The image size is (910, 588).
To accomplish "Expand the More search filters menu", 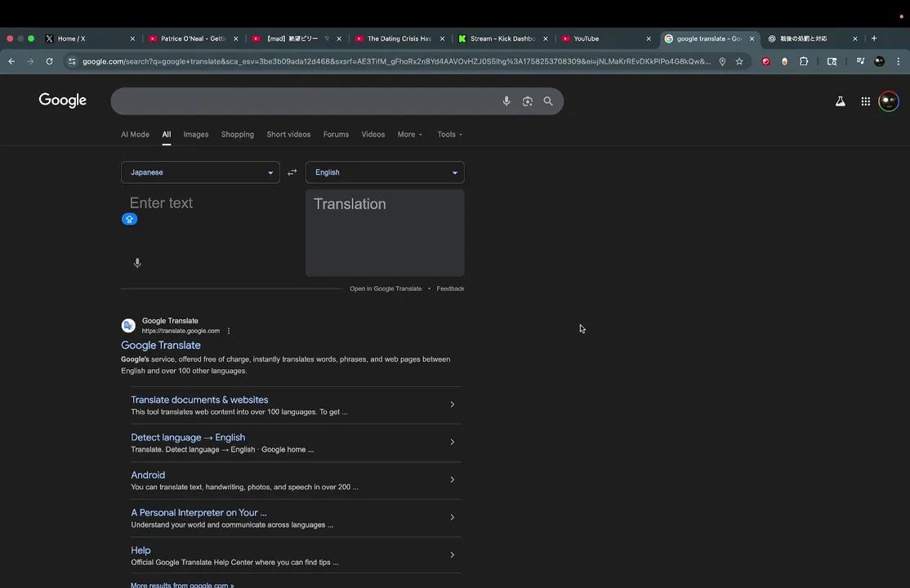I will click(410, 134).
